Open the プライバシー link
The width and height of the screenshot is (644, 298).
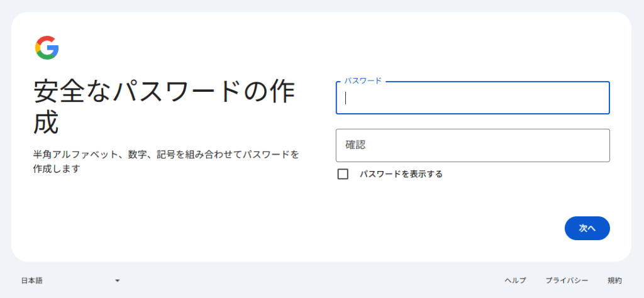click(x=567, y=280)
